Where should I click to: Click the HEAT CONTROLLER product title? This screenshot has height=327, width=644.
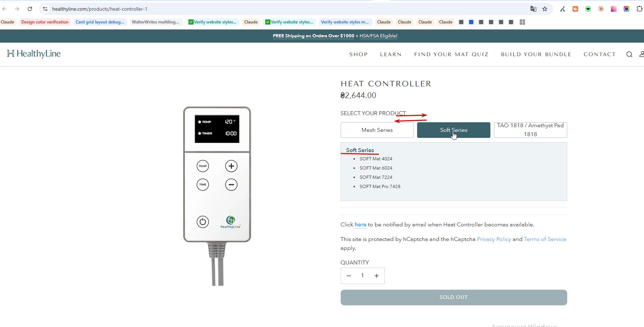[386, 84]
